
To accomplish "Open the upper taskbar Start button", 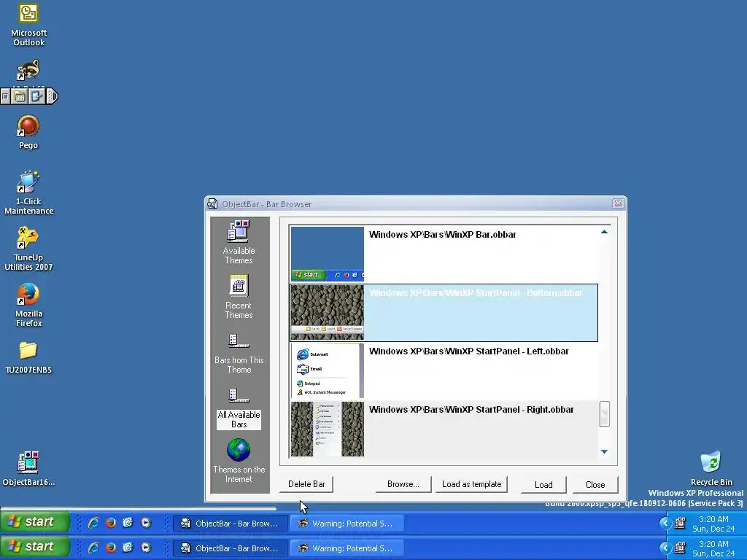I will [35, 522].
